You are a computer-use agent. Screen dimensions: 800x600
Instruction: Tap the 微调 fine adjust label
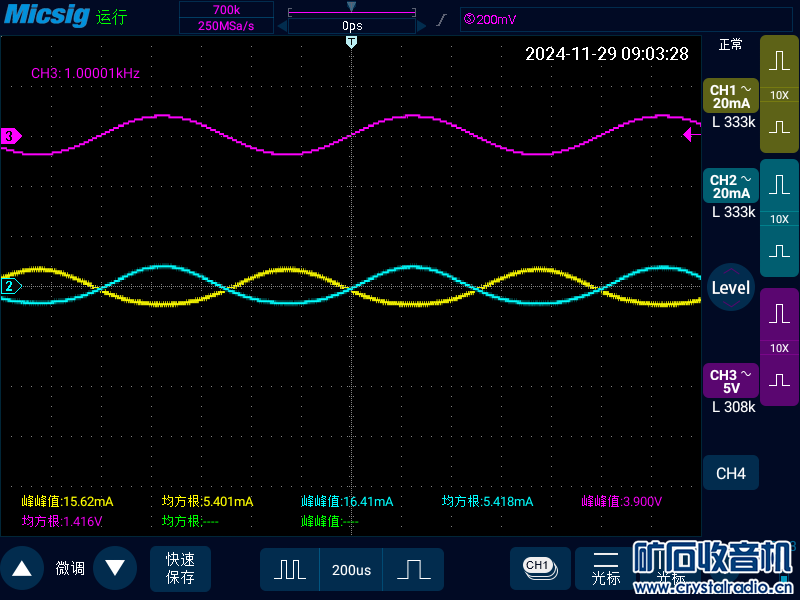coord(70,568)
